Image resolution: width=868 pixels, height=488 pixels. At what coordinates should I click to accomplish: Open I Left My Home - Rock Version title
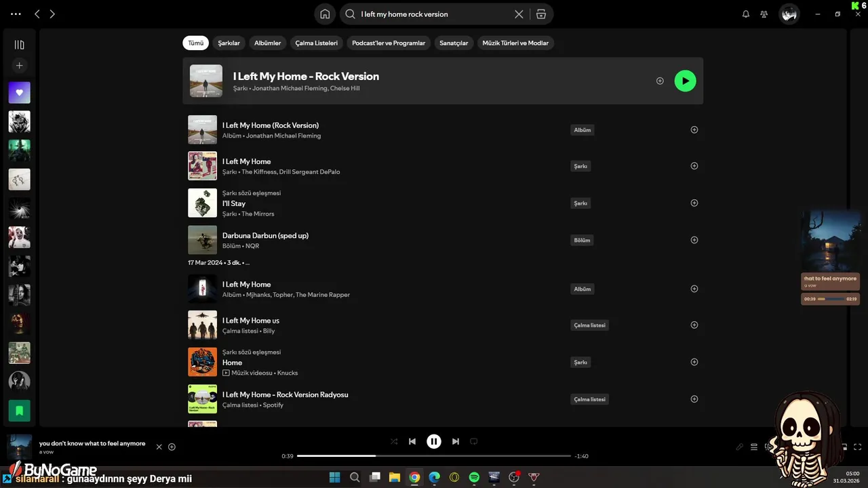point(306,76)
